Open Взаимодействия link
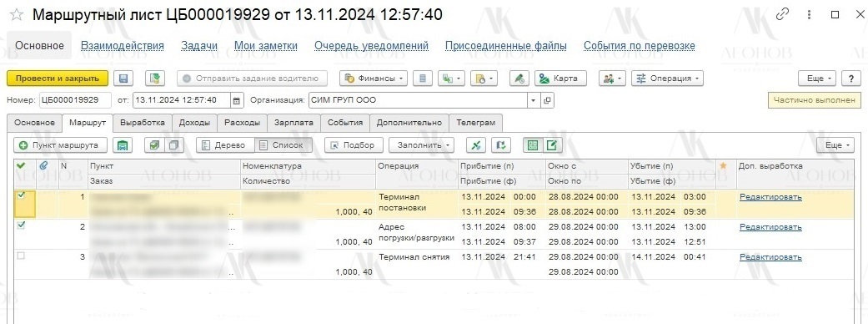The width and height of the screenshot is (868, 324). (123, 46)
